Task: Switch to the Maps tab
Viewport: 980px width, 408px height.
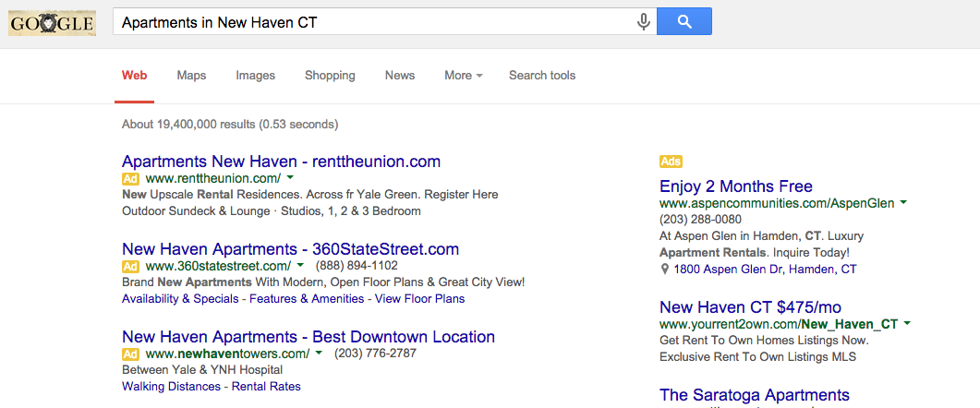Action: click(191, 76)
